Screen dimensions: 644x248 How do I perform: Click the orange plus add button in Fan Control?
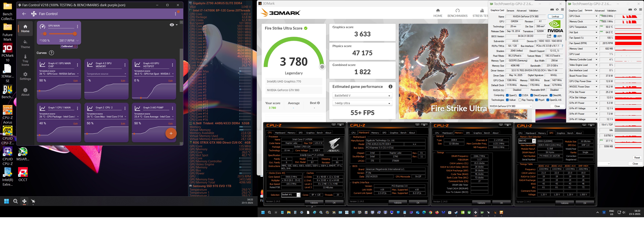coord(171,133)
